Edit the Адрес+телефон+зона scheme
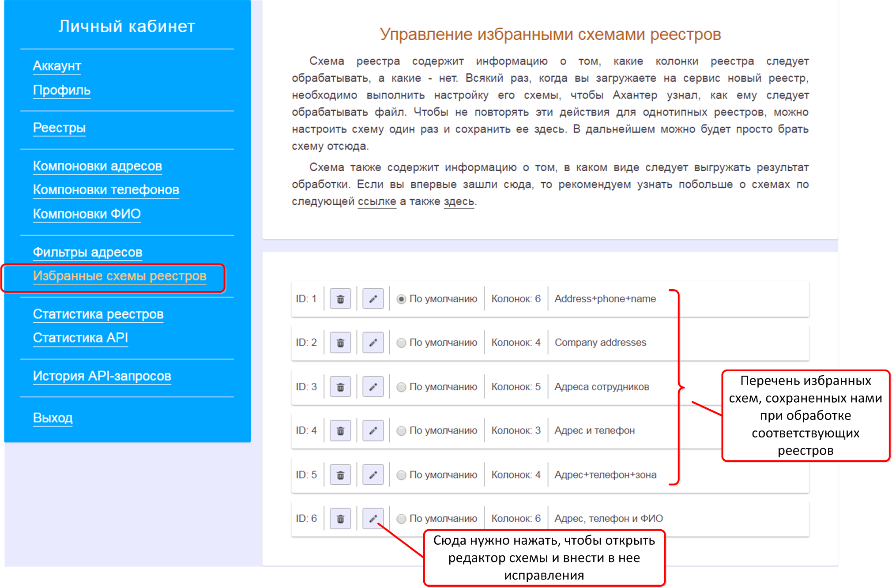Viewport: 892px width, 588px height. pos(373,475)
